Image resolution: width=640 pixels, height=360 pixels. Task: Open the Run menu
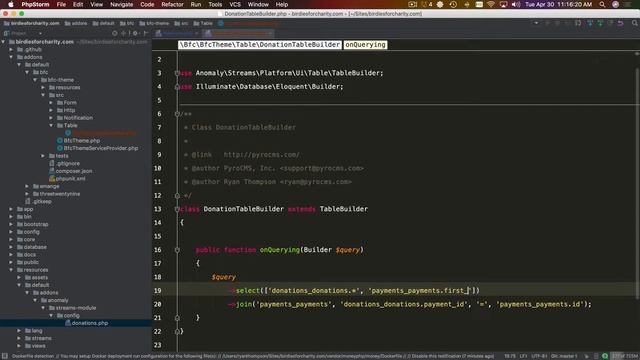196,4
